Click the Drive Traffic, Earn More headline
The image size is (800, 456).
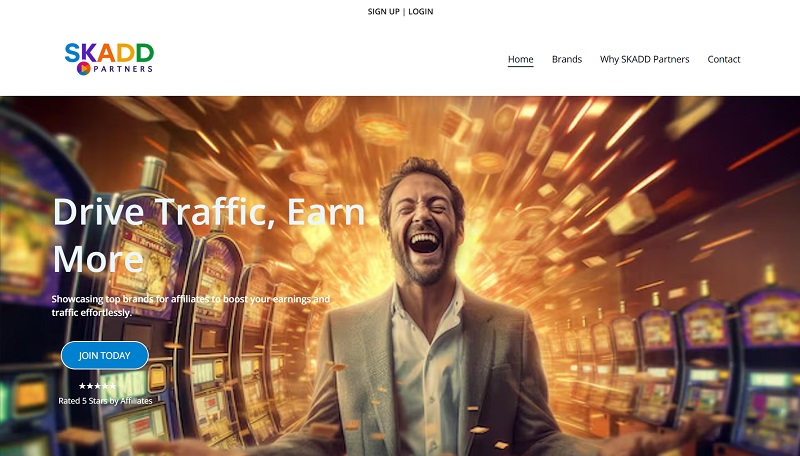209,235
